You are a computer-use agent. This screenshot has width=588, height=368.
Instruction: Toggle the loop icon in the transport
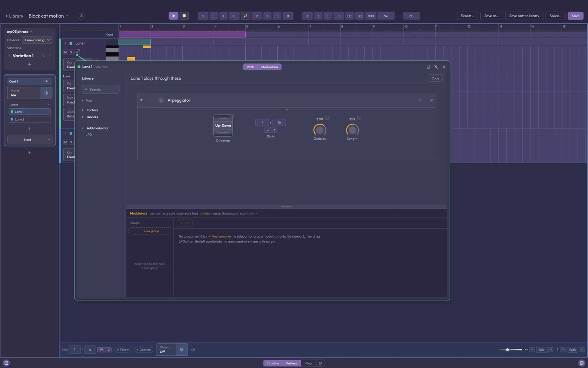245,16
